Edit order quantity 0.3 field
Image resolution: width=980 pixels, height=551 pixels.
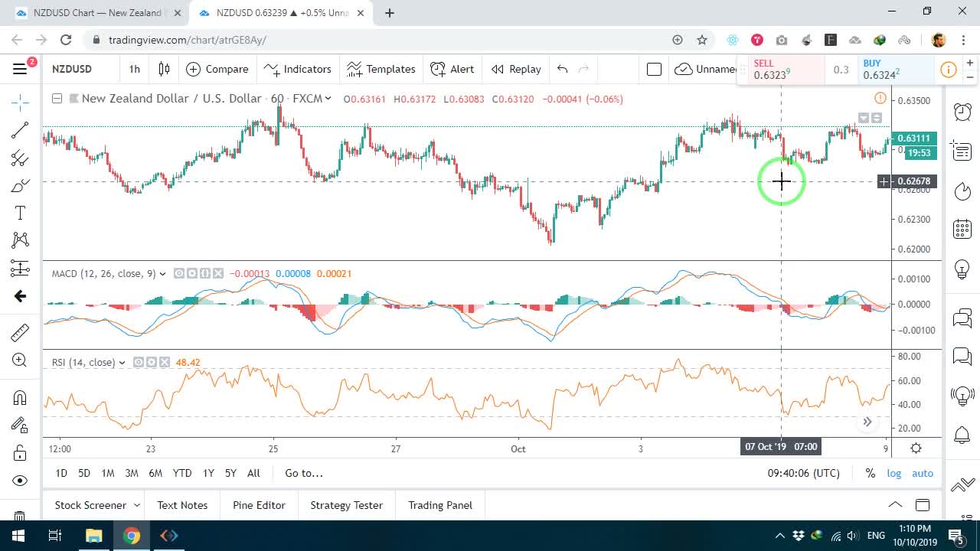click(841, 70)
